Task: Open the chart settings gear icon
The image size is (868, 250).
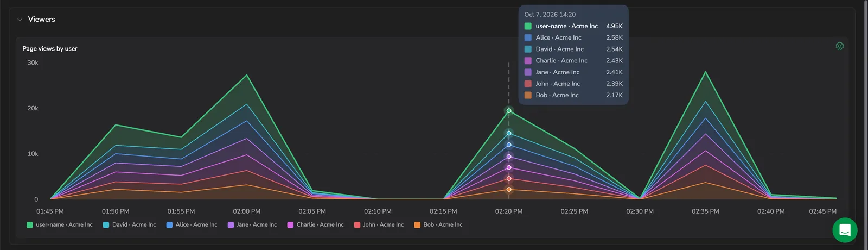Action: [x=840, y=46]
